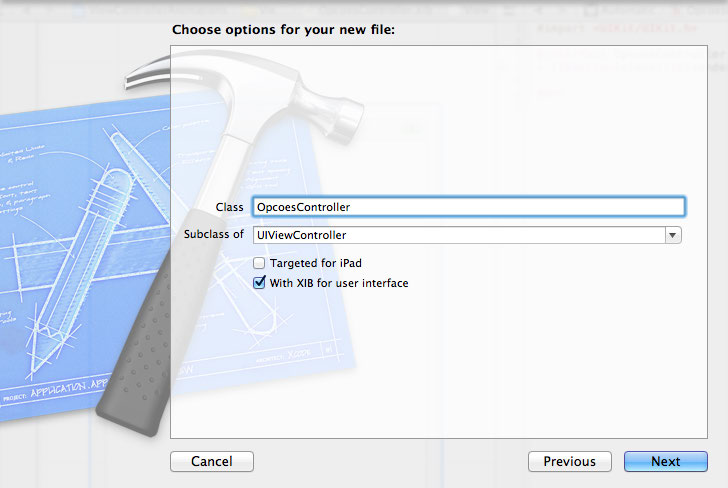Click the Class name text field

pyautogui.click(x=468, y=207)
